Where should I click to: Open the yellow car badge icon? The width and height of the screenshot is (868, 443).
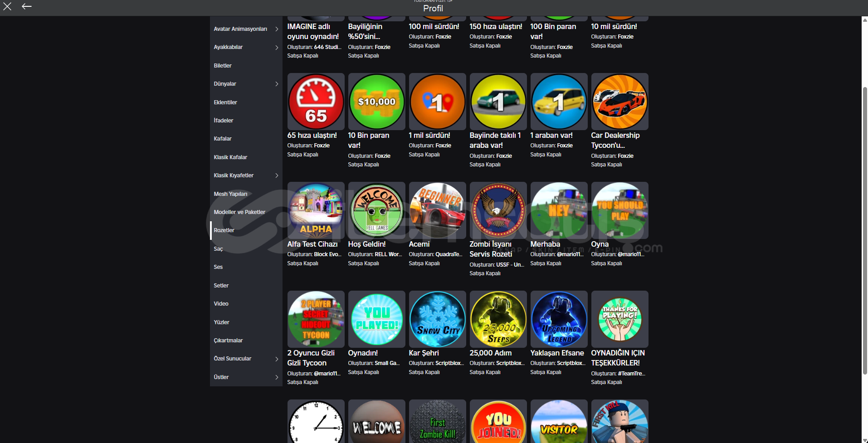pyautogui.click(x=559, y=102)
